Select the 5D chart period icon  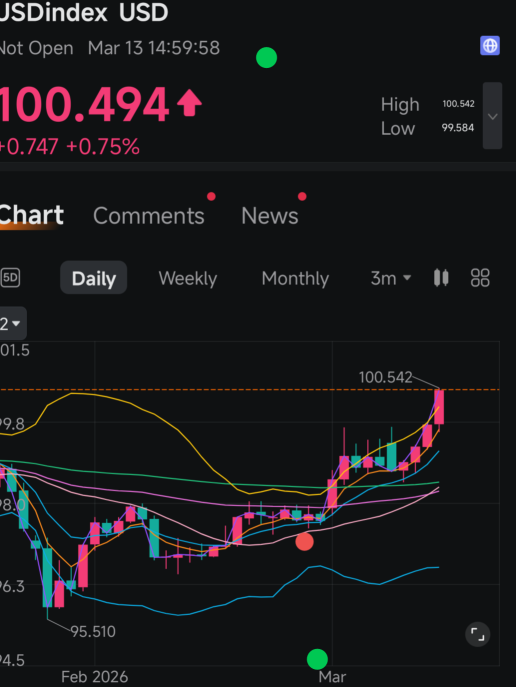10,278
